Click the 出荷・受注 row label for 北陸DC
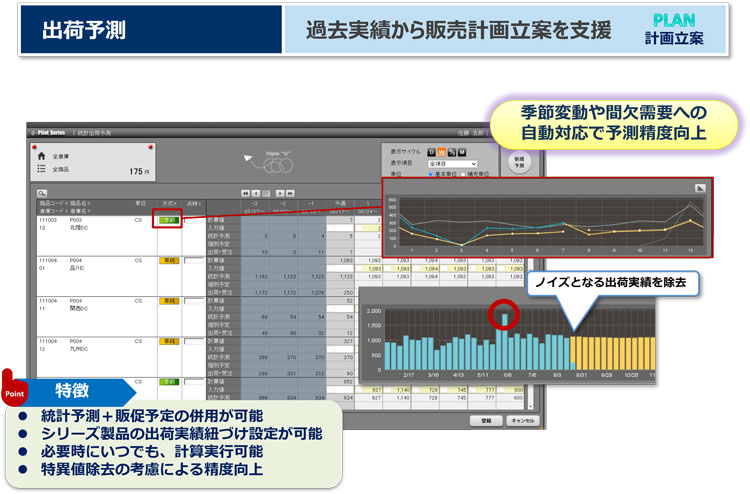The width and height of the screenshot is (750, 494). [x=220, y=252]
